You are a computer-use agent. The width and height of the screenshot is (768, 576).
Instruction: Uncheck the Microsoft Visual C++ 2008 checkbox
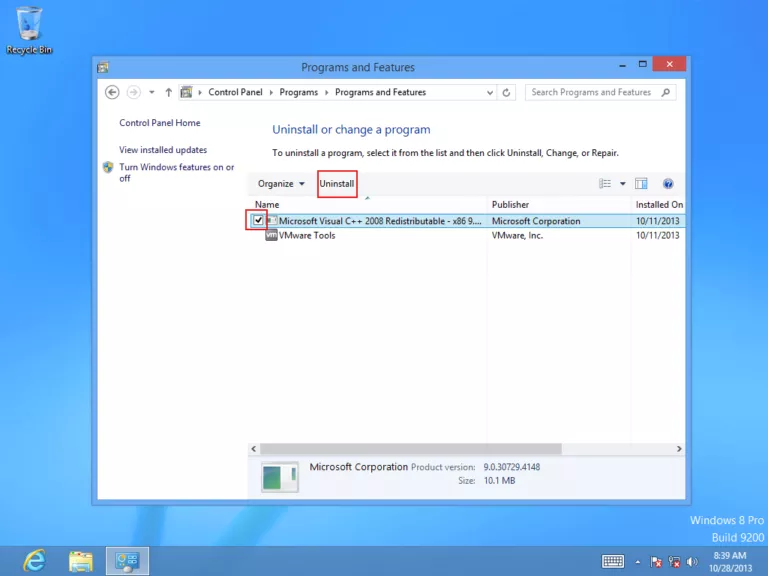(258, 220)
